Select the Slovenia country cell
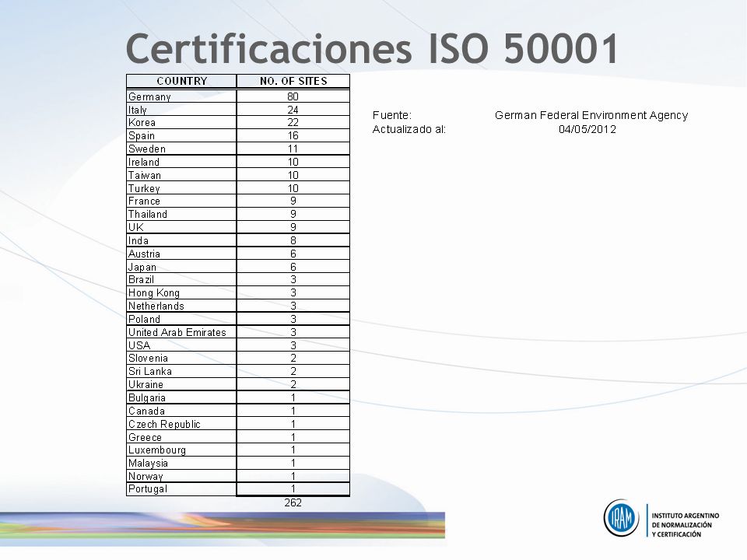 pos(181,358)
